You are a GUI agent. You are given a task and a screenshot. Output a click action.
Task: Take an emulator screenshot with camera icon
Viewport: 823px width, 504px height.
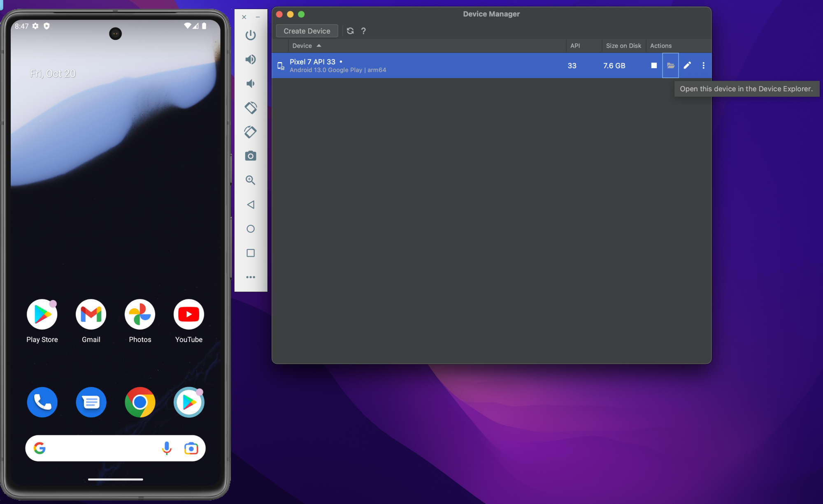pyautogui.click(x=251, y=156)
